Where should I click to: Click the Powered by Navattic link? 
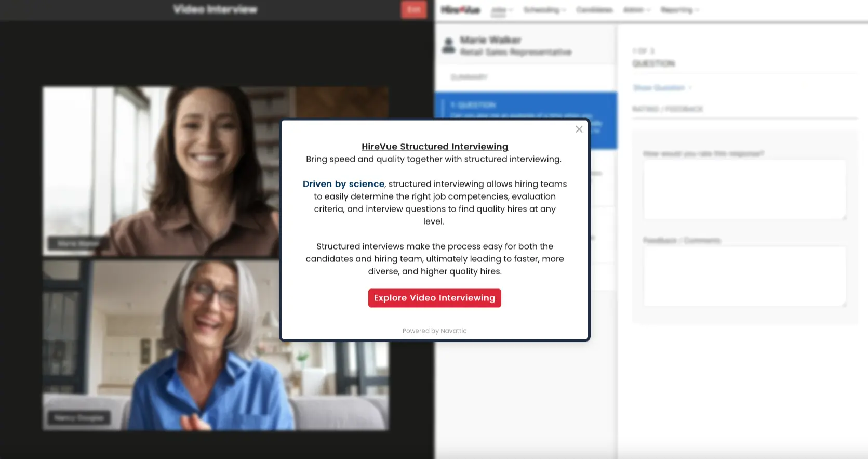(x=434, y=331)
